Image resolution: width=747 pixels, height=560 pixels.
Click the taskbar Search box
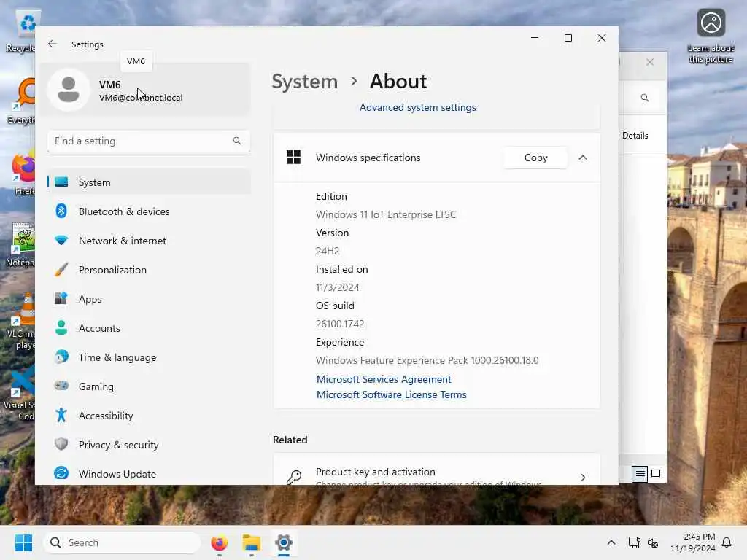pos(122,542)
